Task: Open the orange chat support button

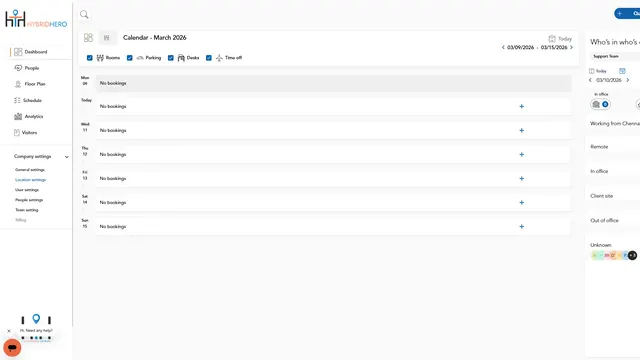Action: [x=12, y=348]
